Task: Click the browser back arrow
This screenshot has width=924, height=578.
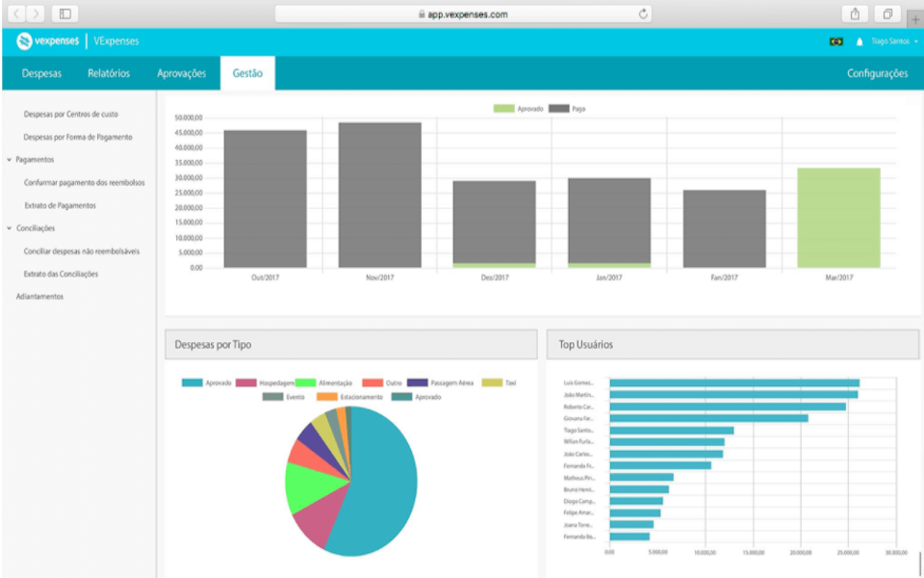Action: click(x=15, y=14)
